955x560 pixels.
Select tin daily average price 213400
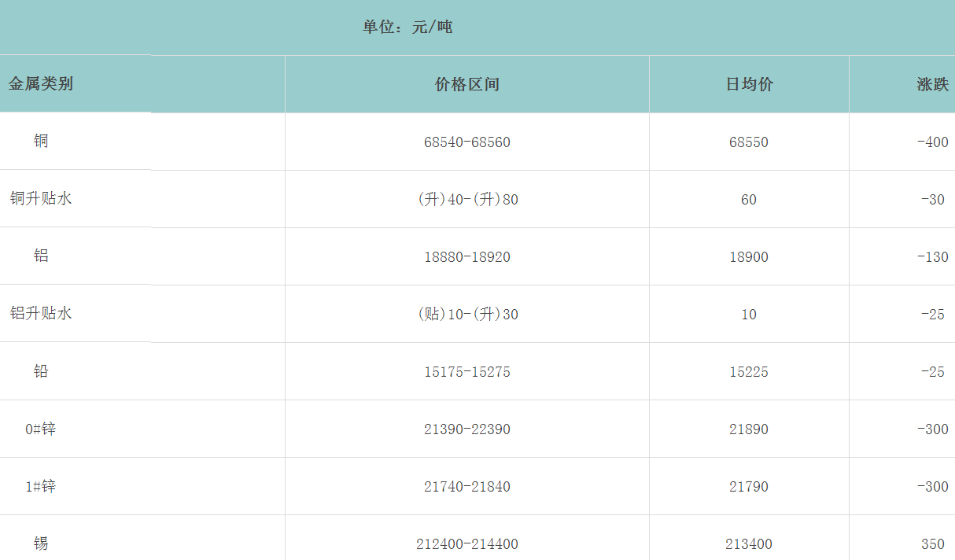click(x=748, y=544)
